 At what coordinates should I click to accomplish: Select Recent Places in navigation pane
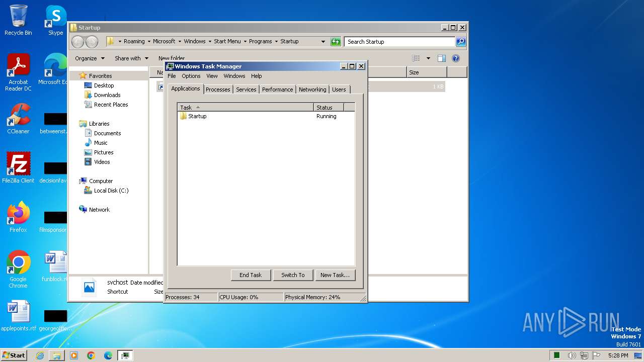point(111,105)
